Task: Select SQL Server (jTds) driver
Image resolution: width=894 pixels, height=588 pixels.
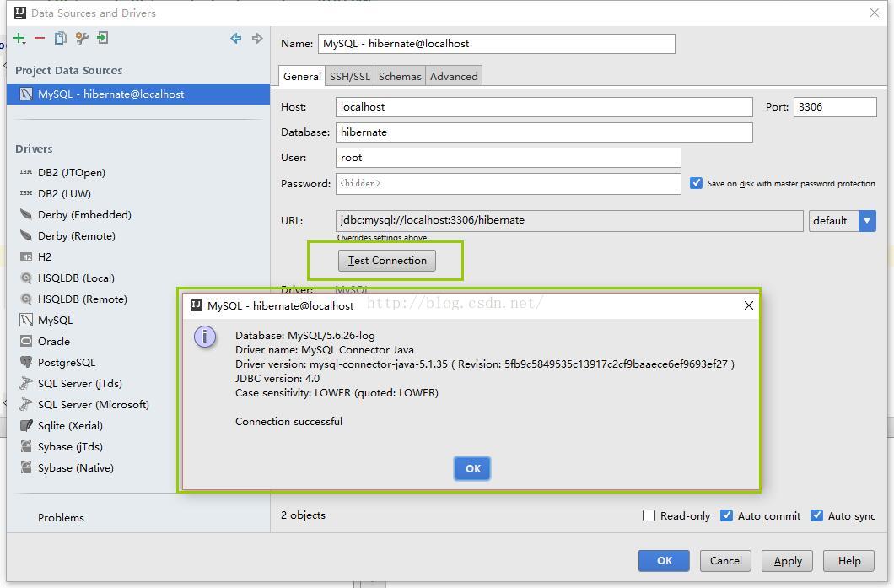Action: [80, 383]
